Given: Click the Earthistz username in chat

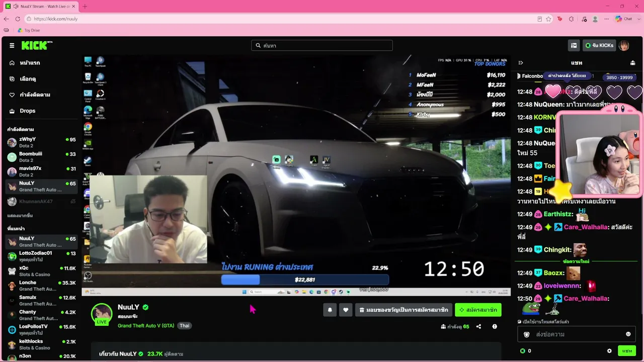Looking at the screenshot, I should (x=558, y=214).
